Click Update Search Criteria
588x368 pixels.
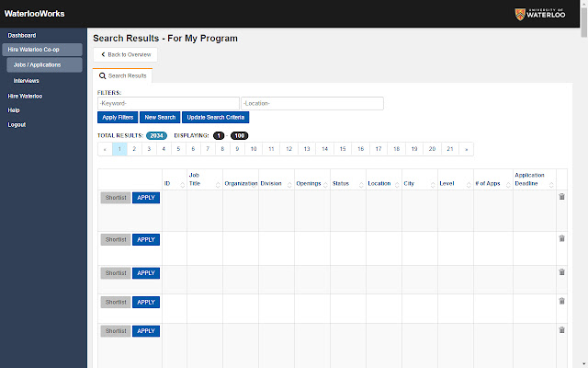point(216,117)
